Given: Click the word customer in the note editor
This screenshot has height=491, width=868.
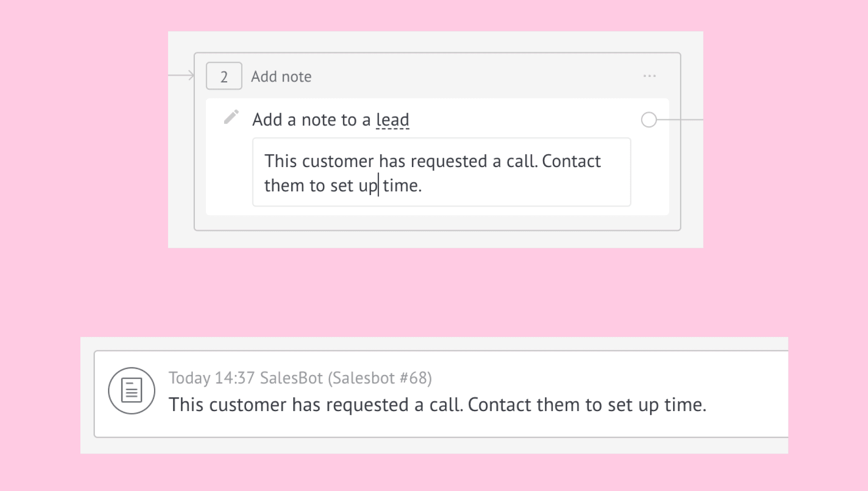Looking at the screenshot, I should [x=338, y=161].
